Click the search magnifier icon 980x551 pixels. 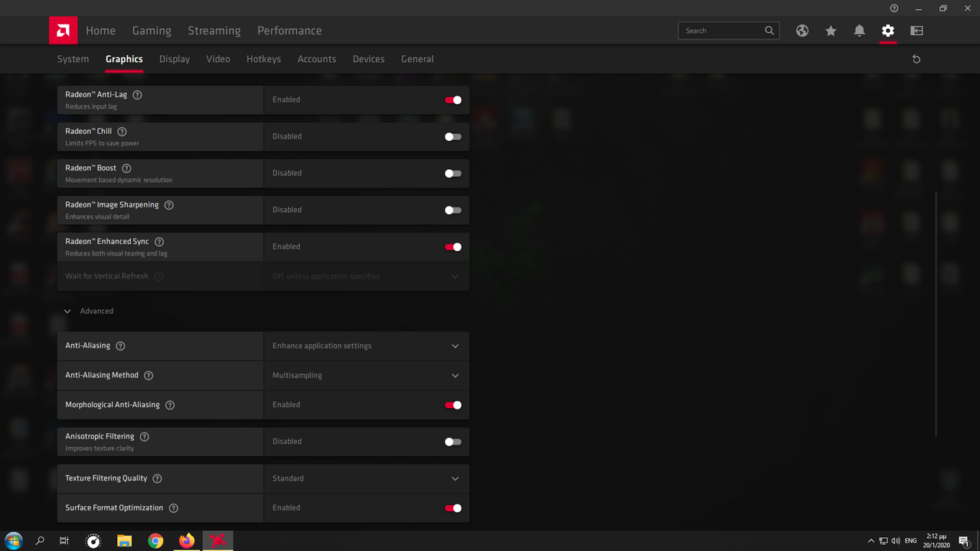[x=769, y=31]
